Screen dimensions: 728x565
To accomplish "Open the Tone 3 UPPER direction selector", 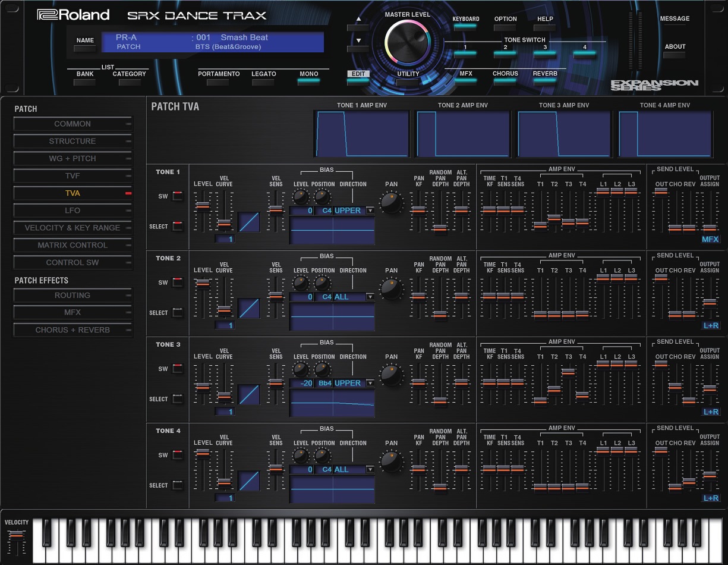I will point(370,383).
